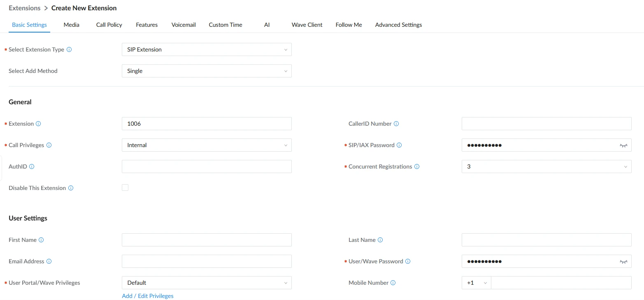644x300 pixels.
Task: Open Call Privileges dropdown
Action: click(207, 145)
